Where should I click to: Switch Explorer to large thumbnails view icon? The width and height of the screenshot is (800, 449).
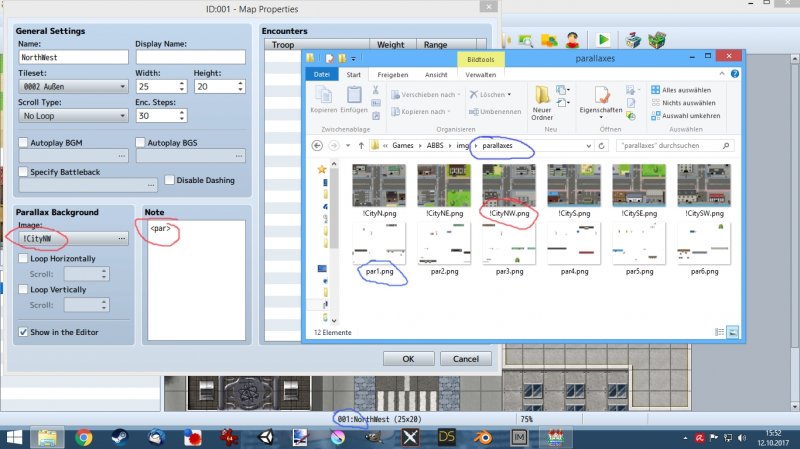click(733, 332)
